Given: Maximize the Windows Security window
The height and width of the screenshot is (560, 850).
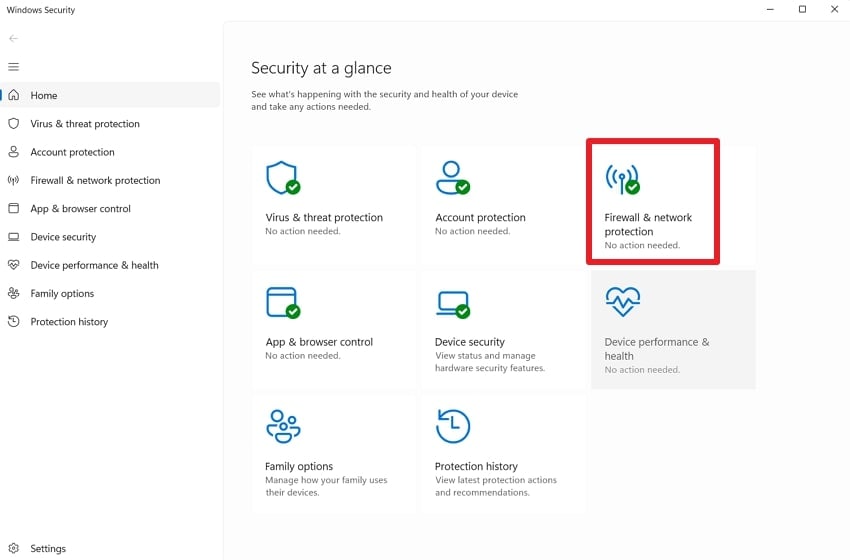Looking at the screenshot, I should [802, 9].
